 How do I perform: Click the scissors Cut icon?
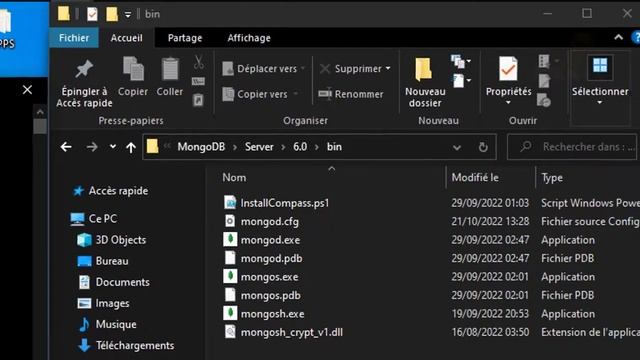click(199, 62)
